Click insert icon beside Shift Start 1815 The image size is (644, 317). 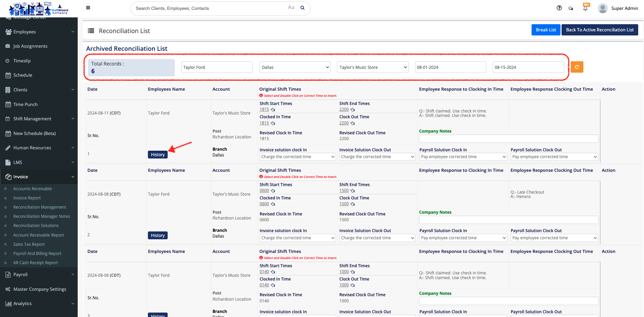[x=273, y=110]
